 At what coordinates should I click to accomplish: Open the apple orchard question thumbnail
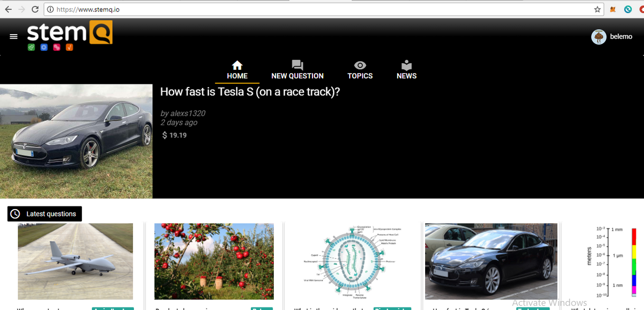(214, 261)
